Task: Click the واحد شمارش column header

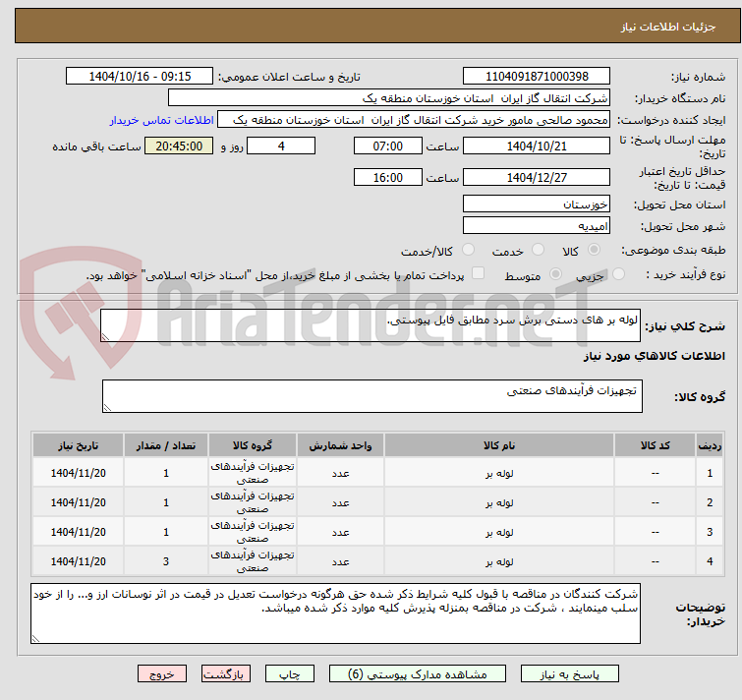Action: click(340, 445)
